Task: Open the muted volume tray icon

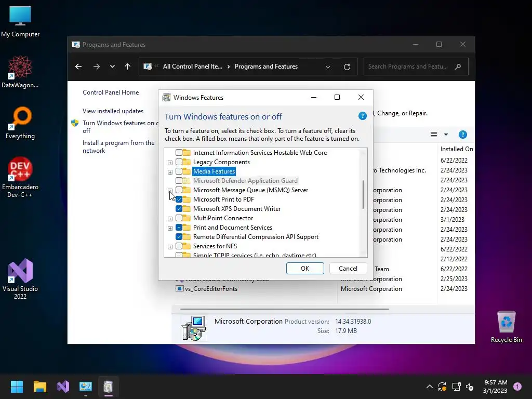Action: point(470,387)
